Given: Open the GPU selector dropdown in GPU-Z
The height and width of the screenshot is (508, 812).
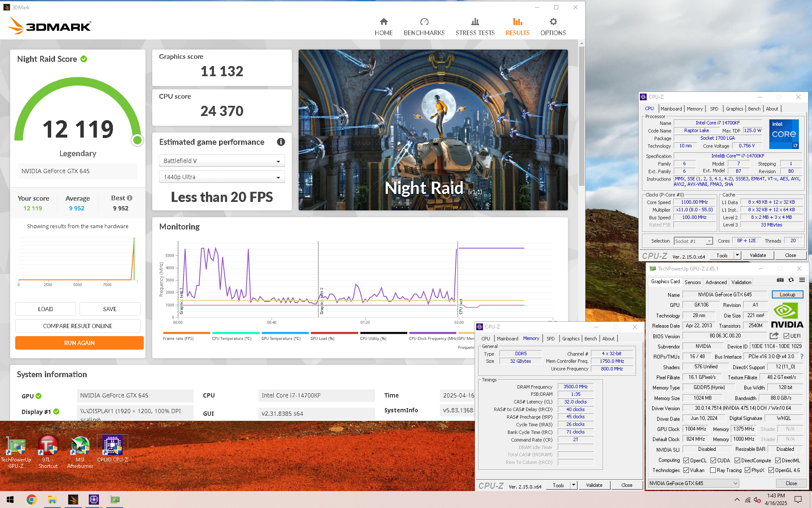Looking at the screenshot, I should coord(694,483).
